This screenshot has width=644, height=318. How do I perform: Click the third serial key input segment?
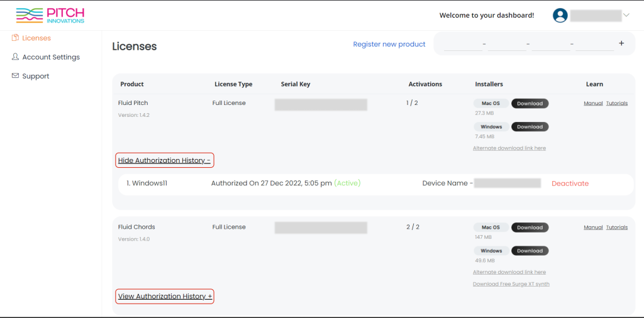551,45
